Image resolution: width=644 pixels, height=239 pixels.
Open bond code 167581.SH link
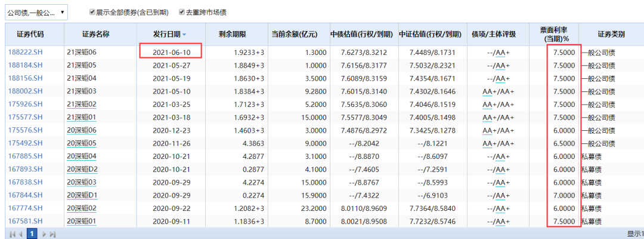[25, 221]
